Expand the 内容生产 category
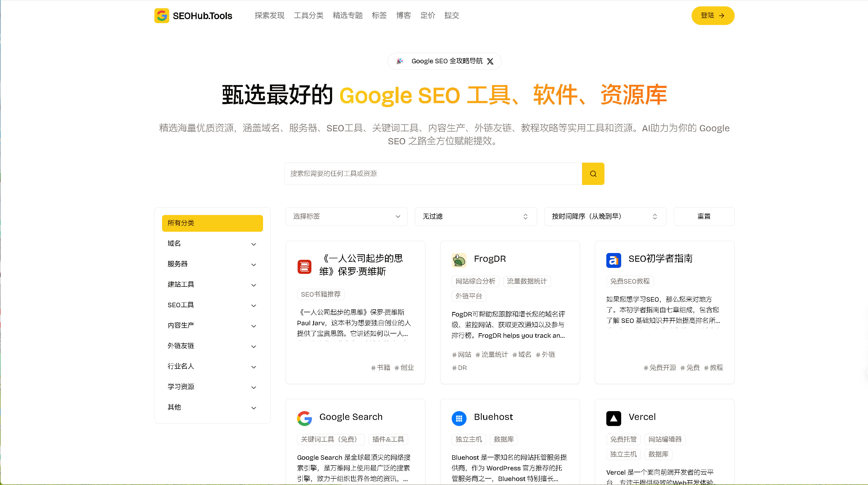The width and height of the screenshot is (868, 485). [212, 326]
